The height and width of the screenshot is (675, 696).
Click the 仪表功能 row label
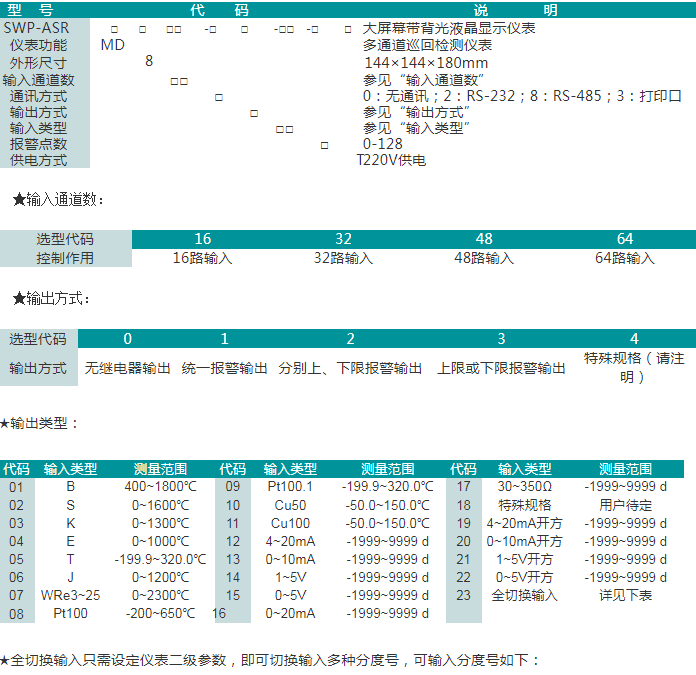38,45
